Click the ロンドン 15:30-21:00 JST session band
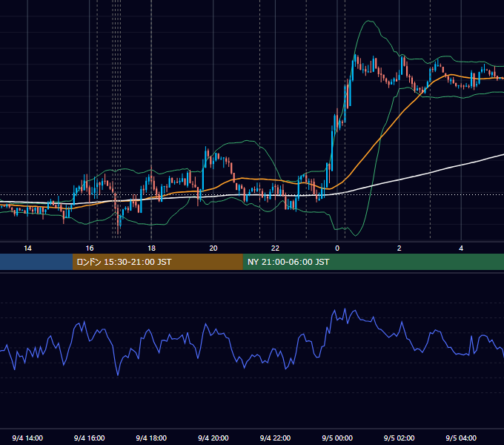 (157, 262)
